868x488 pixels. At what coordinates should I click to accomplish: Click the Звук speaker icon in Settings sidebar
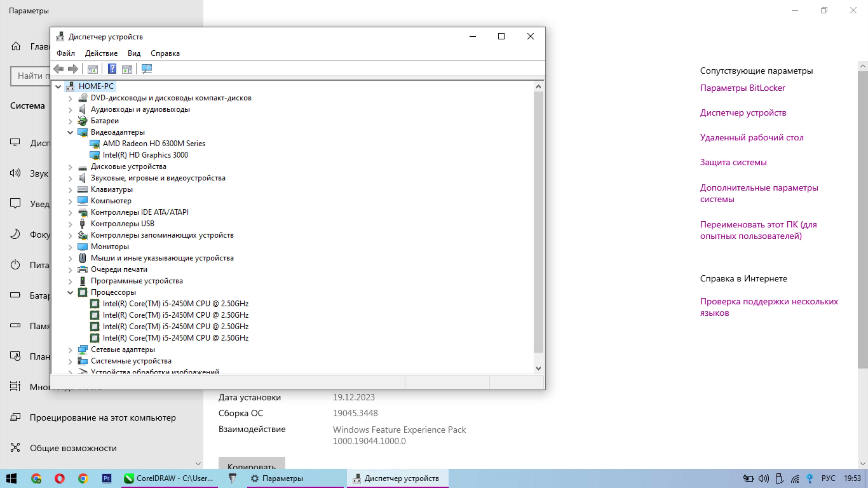click(15, 173)
